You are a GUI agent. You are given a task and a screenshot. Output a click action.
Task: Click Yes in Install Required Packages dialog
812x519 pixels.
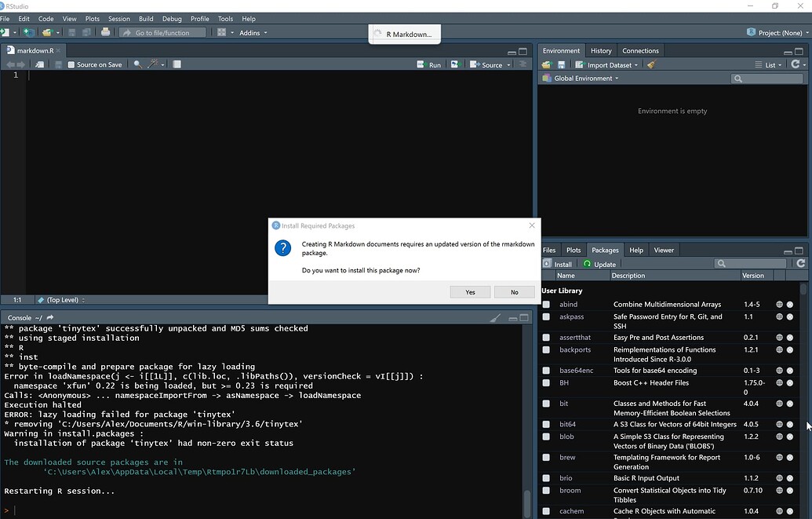click(x=470, y=292)
